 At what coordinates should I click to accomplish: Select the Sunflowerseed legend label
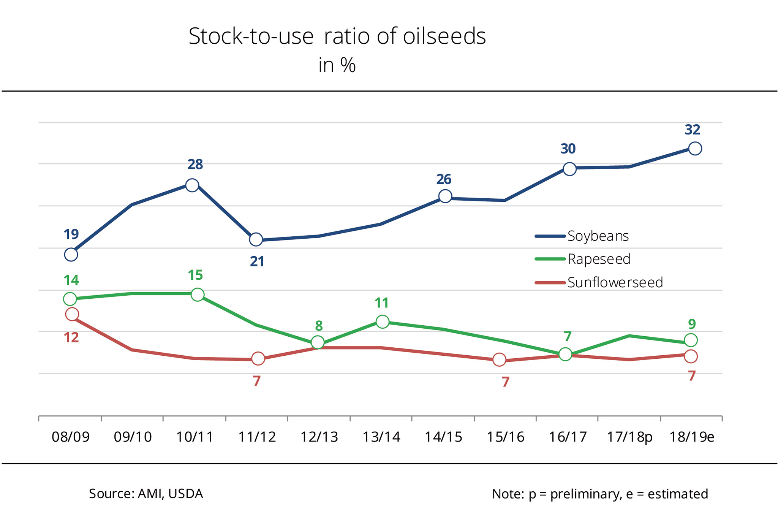pos(615,283)
